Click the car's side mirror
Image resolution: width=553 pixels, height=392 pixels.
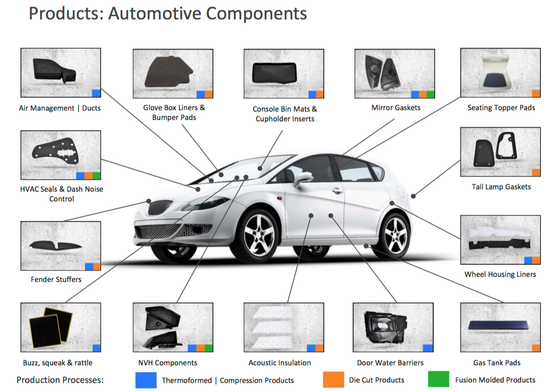(x=303, y=179)
